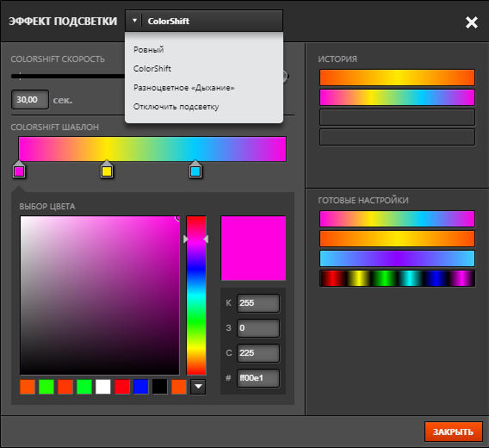Pick the red color swatch
The image size is (489, 448).
tap(122, 387)
